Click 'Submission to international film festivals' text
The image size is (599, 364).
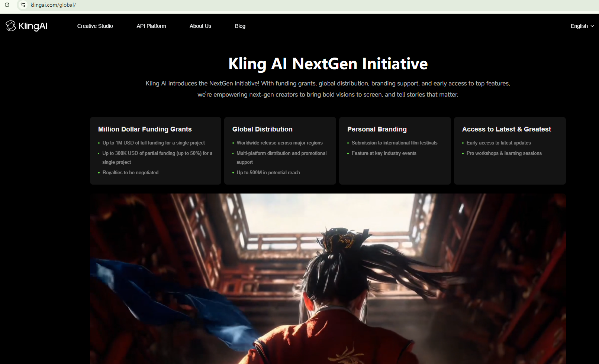[x=394, y=143]
